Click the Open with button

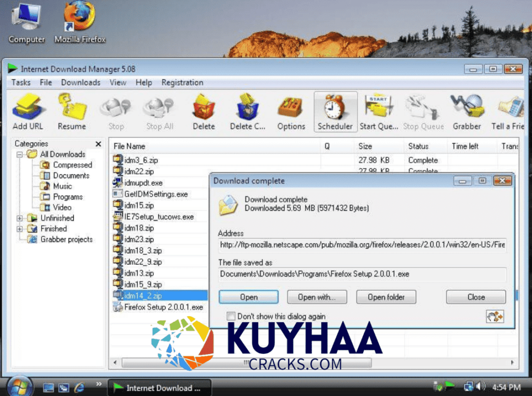pos(317,297)
